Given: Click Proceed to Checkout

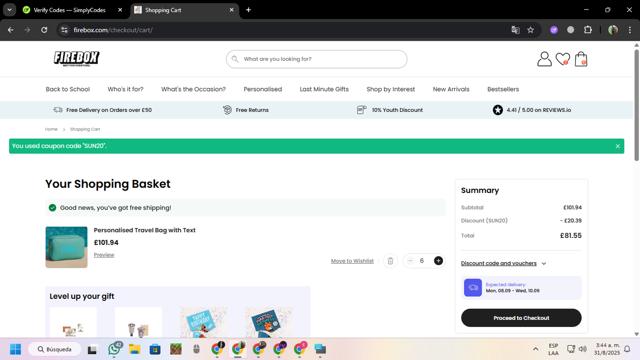Looking at the screenshot, I should pos(521,318).
